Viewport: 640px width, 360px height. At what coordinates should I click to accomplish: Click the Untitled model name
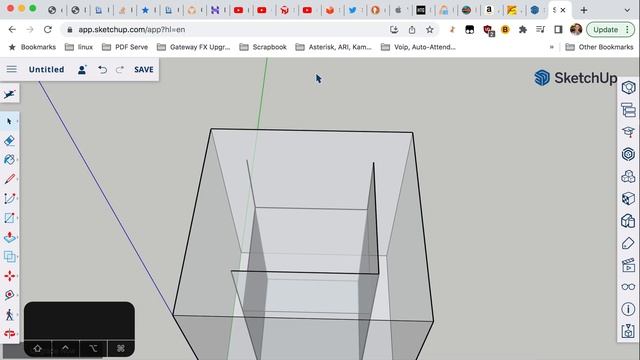[47, 69]
